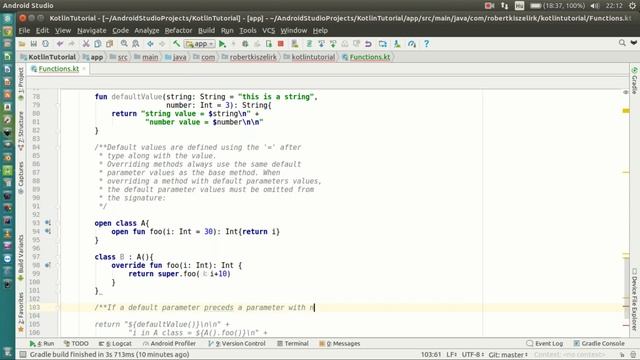This screenshot has height=360, width=640.
Task: Open the Navigate menu
Action: (x=91, y=31)
